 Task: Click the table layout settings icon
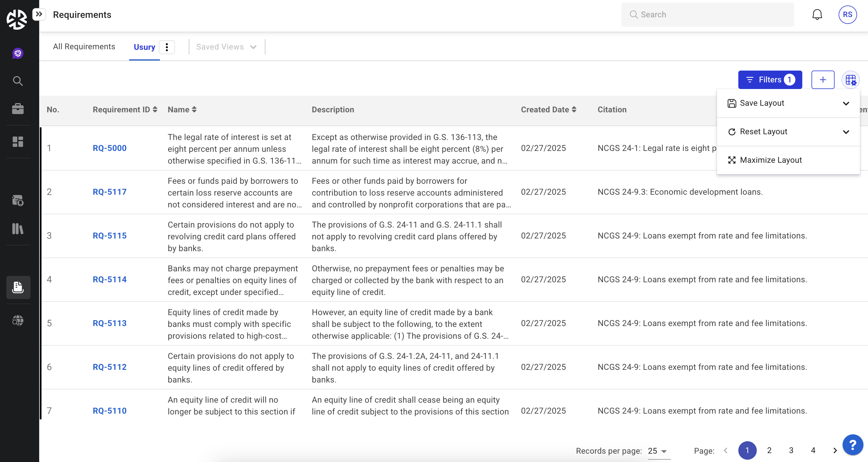click(x=850, y=80)
